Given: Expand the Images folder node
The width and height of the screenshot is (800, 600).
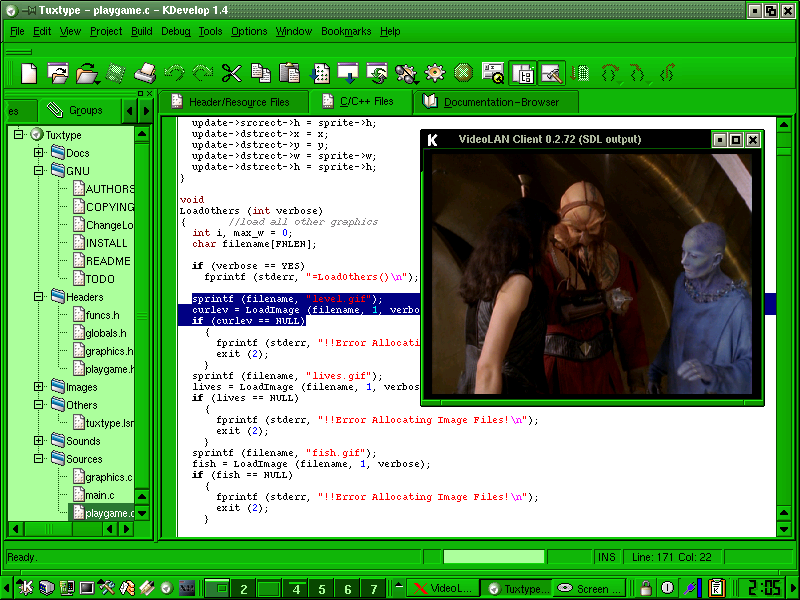Looking at the screenshot, I should [38, 387].
